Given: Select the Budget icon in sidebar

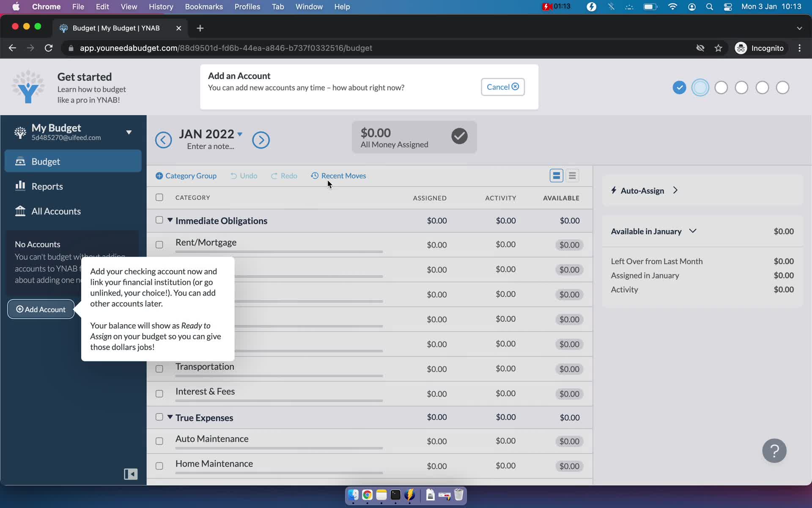Looking at the screenshot, I should click(20, 161).
